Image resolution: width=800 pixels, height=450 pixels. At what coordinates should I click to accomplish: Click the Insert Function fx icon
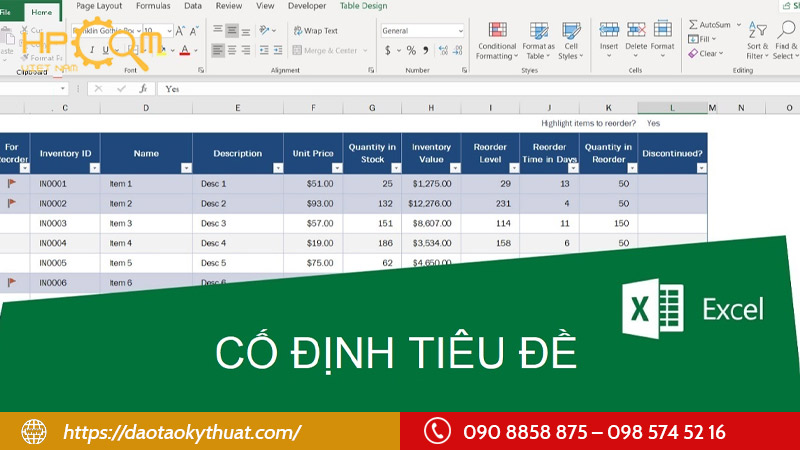tap(143, 89)
